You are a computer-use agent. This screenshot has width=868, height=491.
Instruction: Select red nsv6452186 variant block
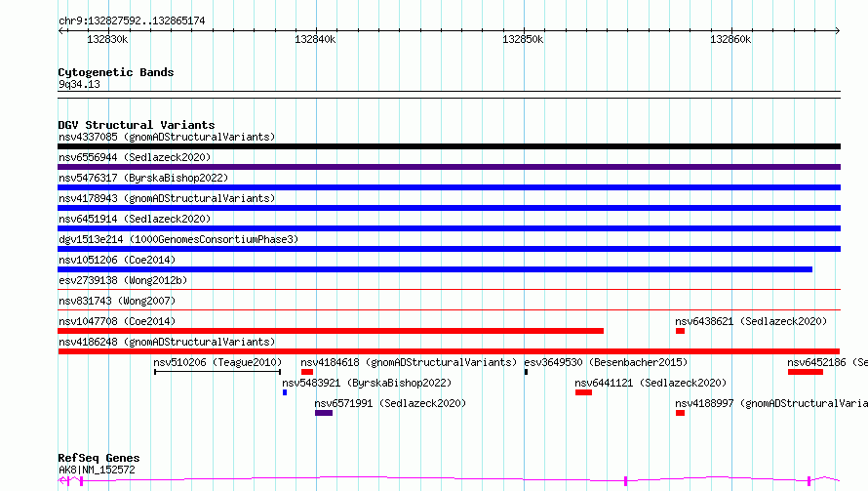tap(806, 372)
